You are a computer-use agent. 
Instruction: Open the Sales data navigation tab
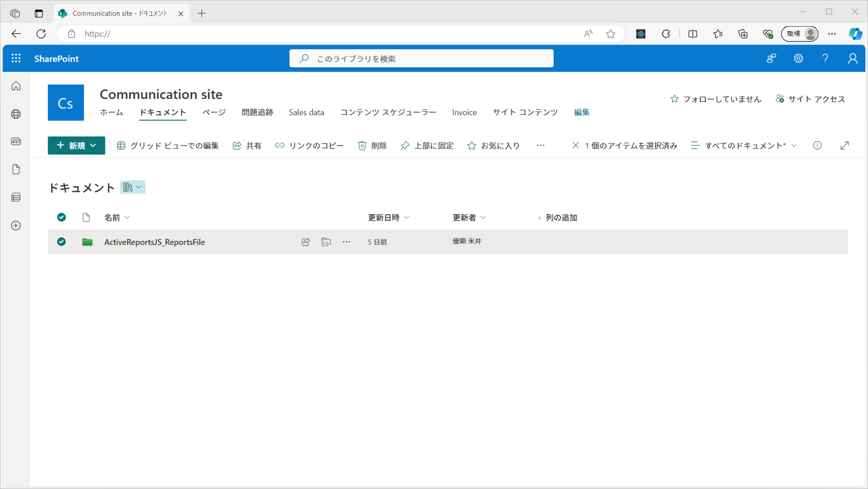(x=307, y=112)
